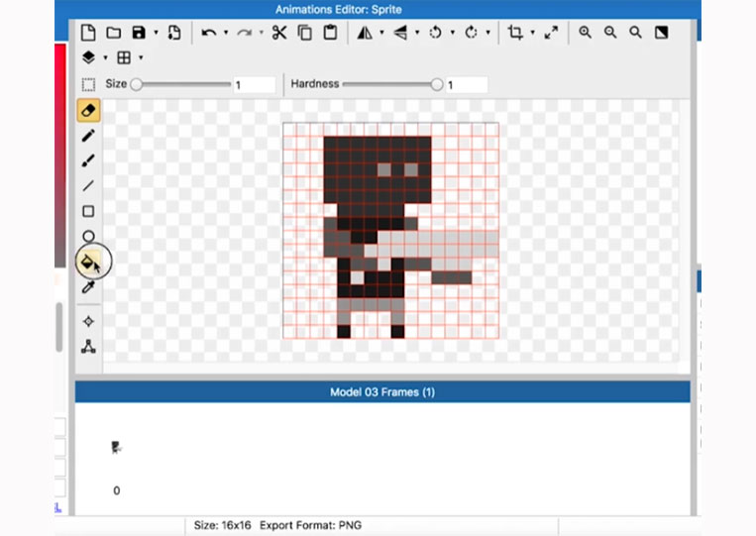The width and height of the screenshot is (756, 536).
Task: Select the Brush tool
Action: point(88,161)
